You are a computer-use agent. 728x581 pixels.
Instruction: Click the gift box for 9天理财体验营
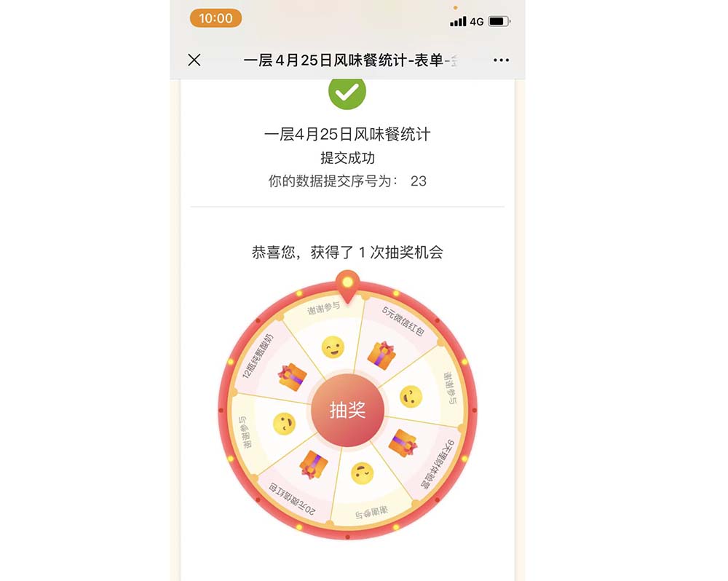point(403,443)
